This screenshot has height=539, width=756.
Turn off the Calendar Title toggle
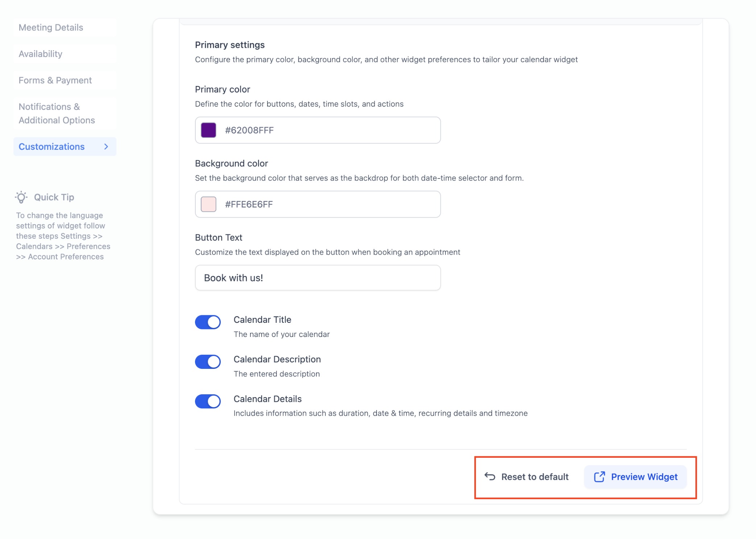[208, 322]
